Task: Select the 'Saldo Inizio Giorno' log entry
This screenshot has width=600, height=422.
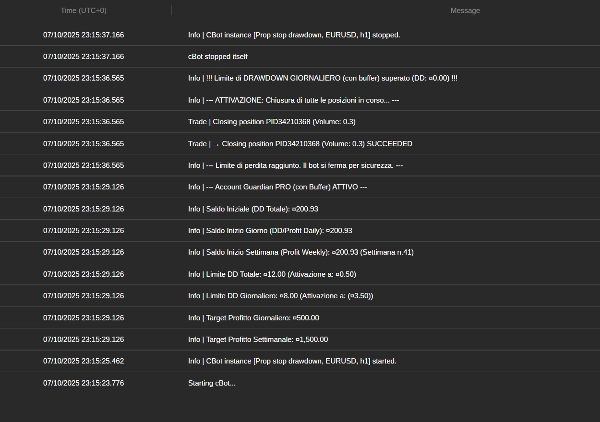Action: (270, 231)
